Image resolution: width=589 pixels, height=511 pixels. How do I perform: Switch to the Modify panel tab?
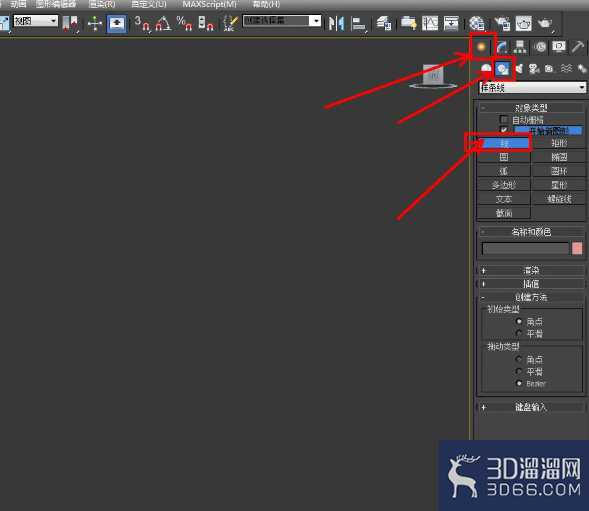click(502, 47)
